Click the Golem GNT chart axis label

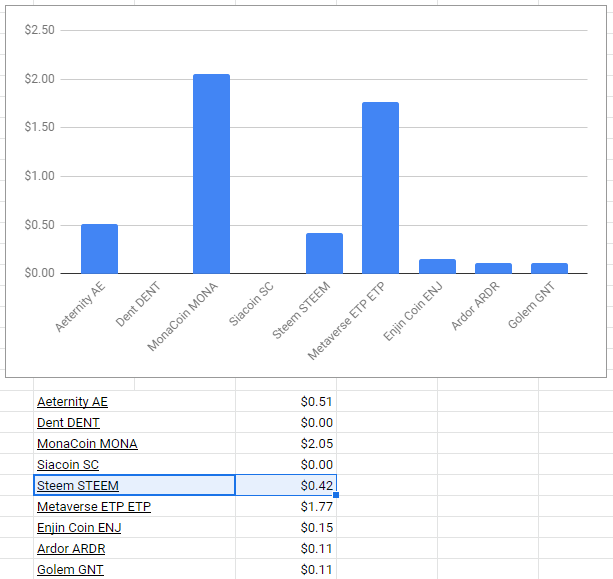[532, 305]
